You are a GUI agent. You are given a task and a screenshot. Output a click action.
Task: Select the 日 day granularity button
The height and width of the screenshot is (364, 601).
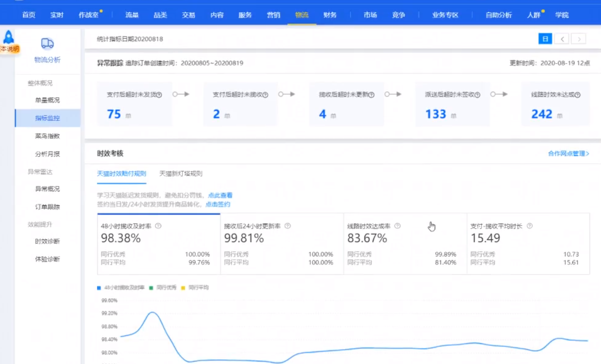545,39
